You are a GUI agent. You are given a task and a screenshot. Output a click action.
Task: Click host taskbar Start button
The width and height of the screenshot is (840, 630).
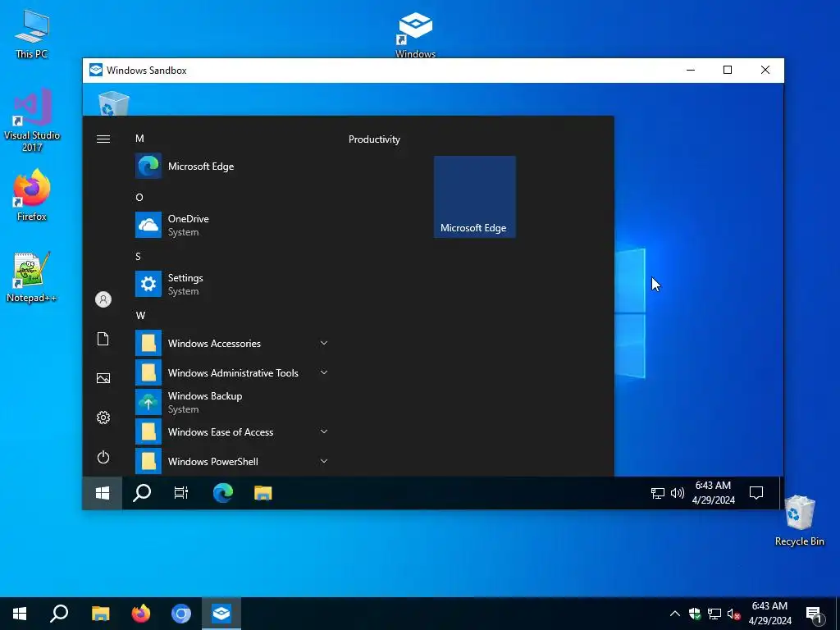20,614
